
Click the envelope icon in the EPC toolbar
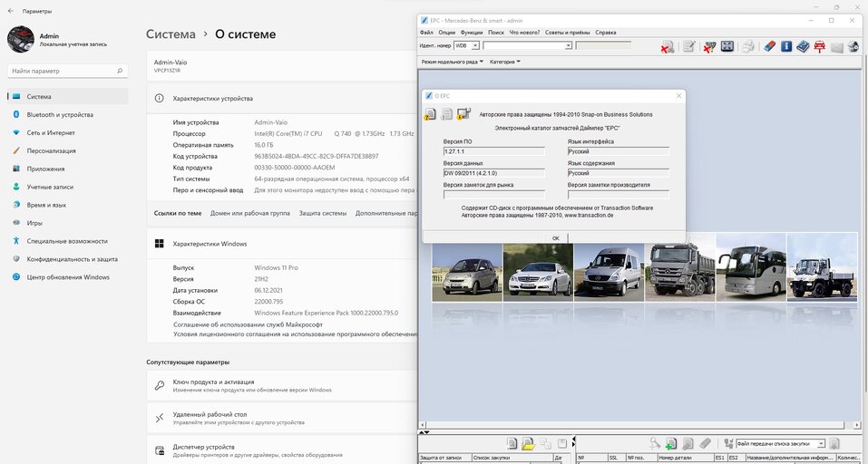[837, 47]
